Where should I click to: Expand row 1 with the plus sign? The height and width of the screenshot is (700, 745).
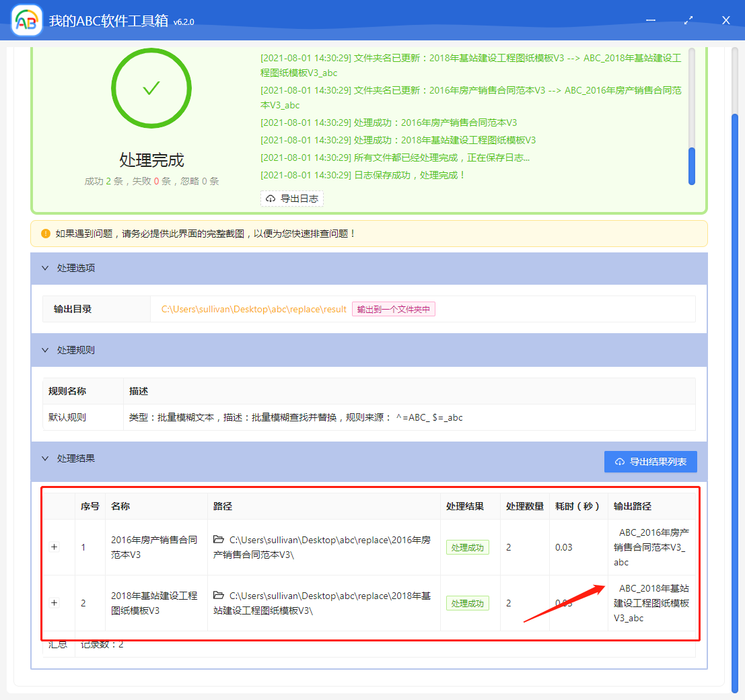pyautogui.click(x=54, y=547)
